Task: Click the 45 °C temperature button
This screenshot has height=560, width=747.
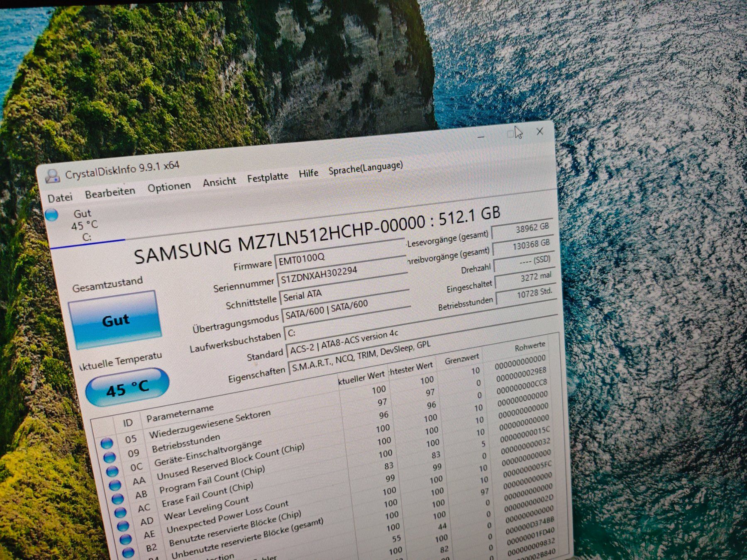Action: coord(127,387)
